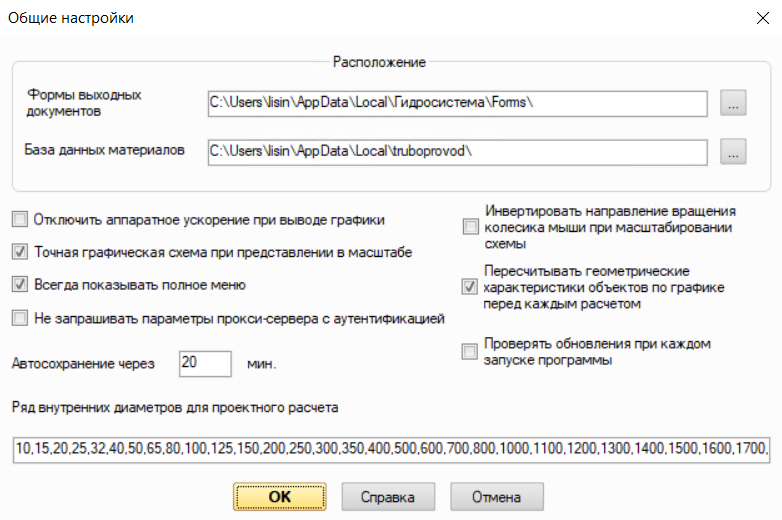Click the internal diameters series field
The image size is (782, 520).
click(x=390, y=450)
